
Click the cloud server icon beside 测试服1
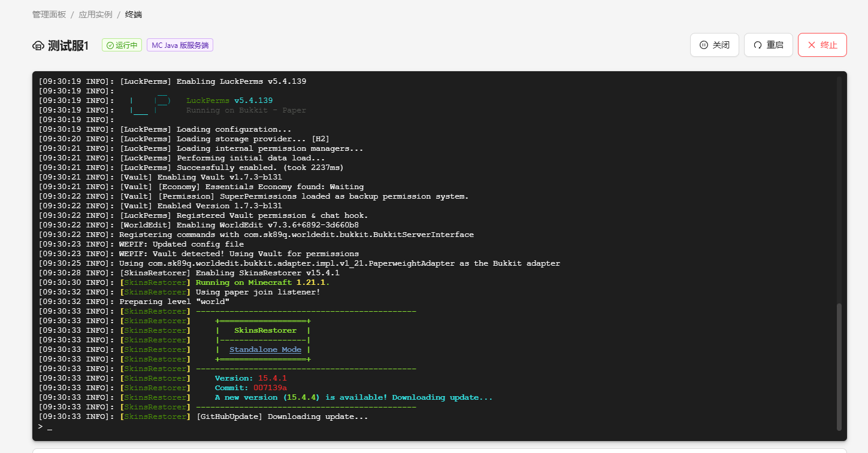click(x=38, y=45)
